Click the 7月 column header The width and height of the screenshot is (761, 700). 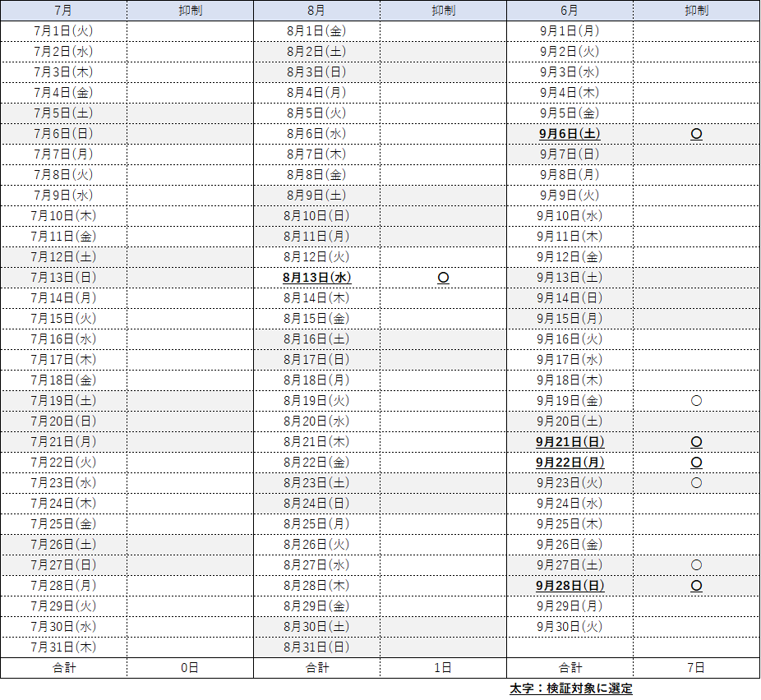coord(63,11)
